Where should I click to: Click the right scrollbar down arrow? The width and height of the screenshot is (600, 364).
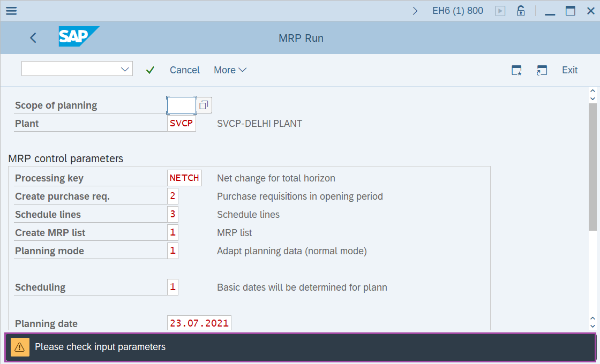[592, 327]
